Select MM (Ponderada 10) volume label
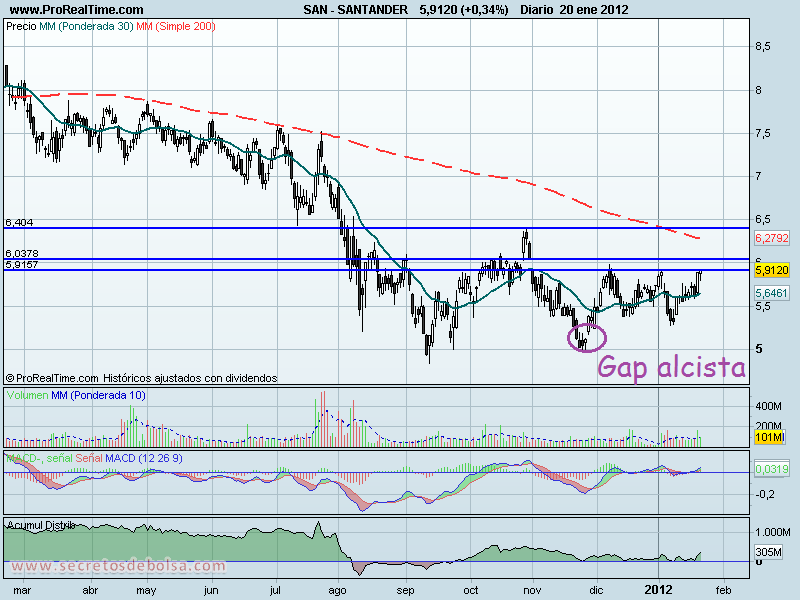800x600 pixels. tap(98, 395)
